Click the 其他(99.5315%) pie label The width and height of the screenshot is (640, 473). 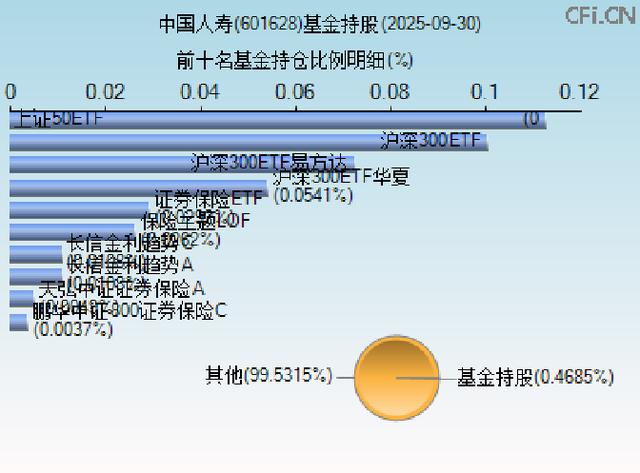269,375
